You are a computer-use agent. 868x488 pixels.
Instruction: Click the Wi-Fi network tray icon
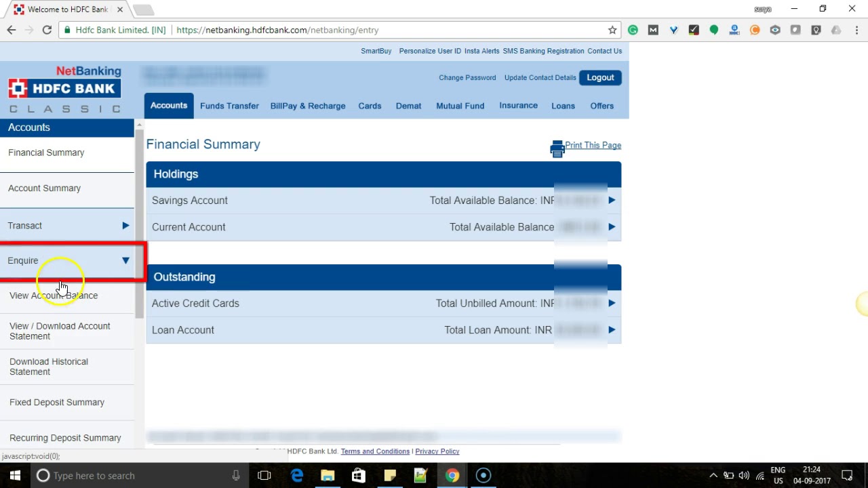[x=760, y=475]
